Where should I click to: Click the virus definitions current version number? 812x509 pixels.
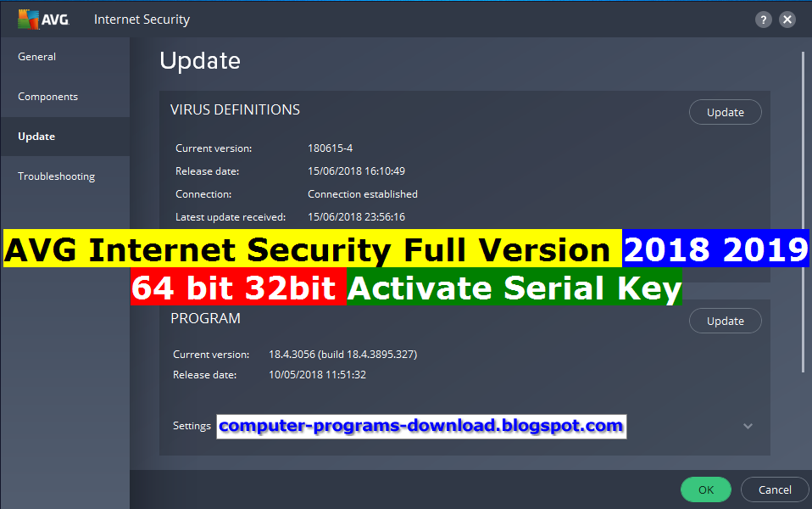tap(330, 148)
